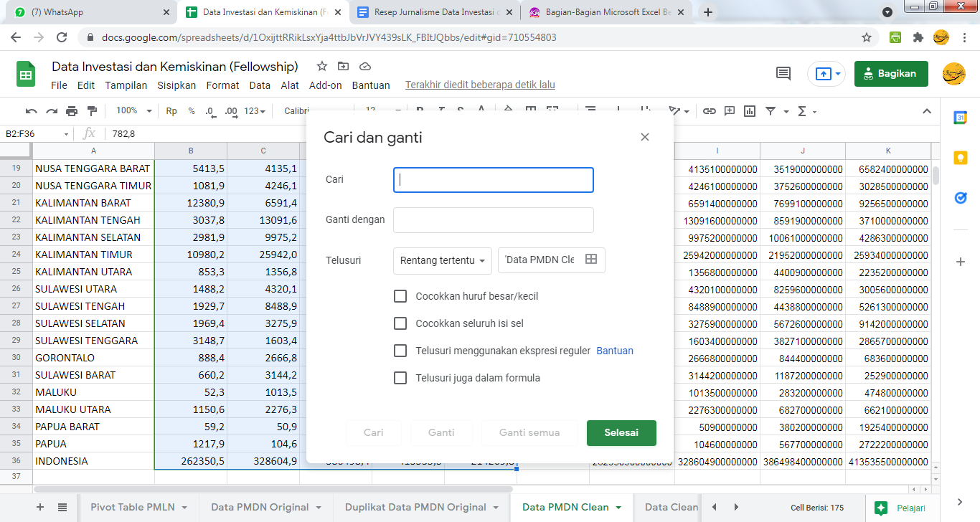Check Cocokkan seluruh isi sel option
The image size is (980, 522).
[400, 323]
